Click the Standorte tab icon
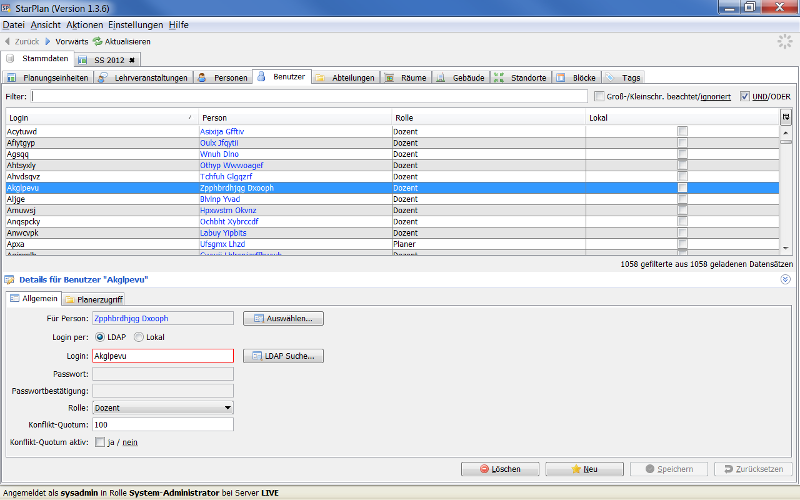This screenshot has width=800, height=500. pos(499,78)
